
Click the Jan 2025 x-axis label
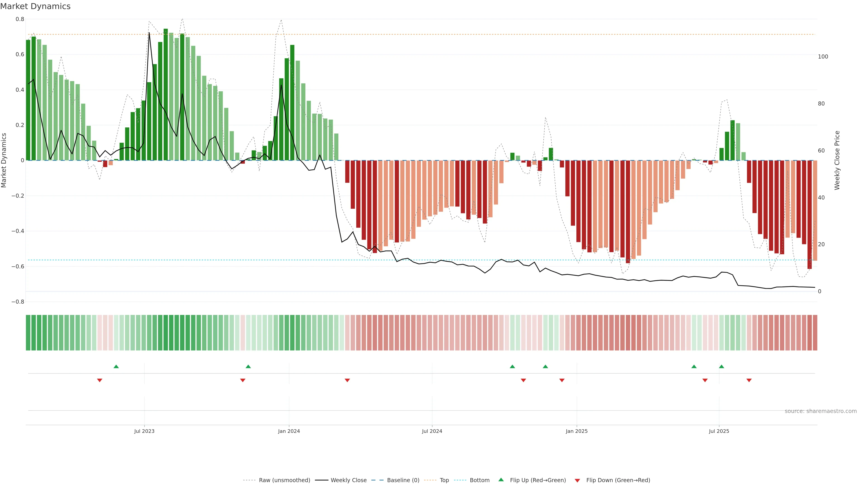coord(577,431)
